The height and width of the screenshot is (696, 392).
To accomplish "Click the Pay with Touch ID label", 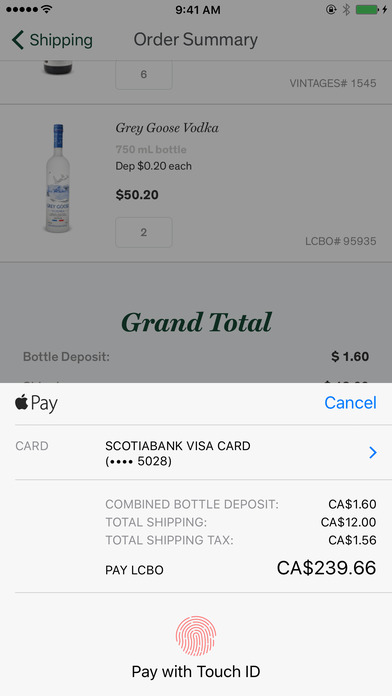I will (x=196, y=672).
